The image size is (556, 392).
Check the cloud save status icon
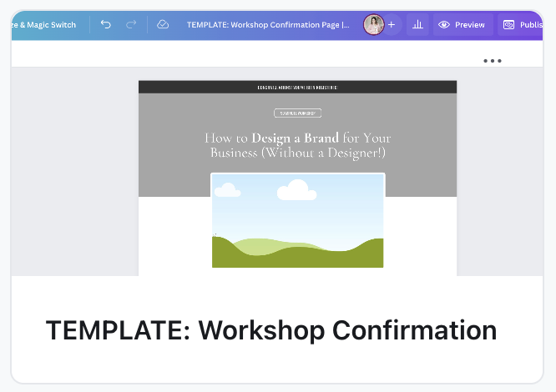click(163, 25)
